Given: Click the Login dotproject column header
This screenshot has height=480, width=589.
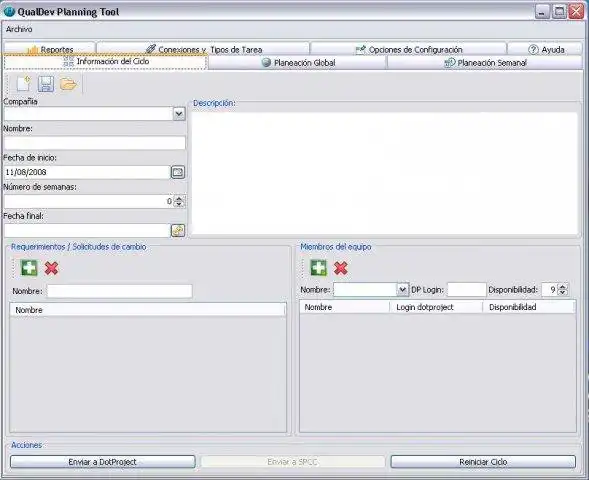Looking at the screenshot, I should (x=436, y=307).
